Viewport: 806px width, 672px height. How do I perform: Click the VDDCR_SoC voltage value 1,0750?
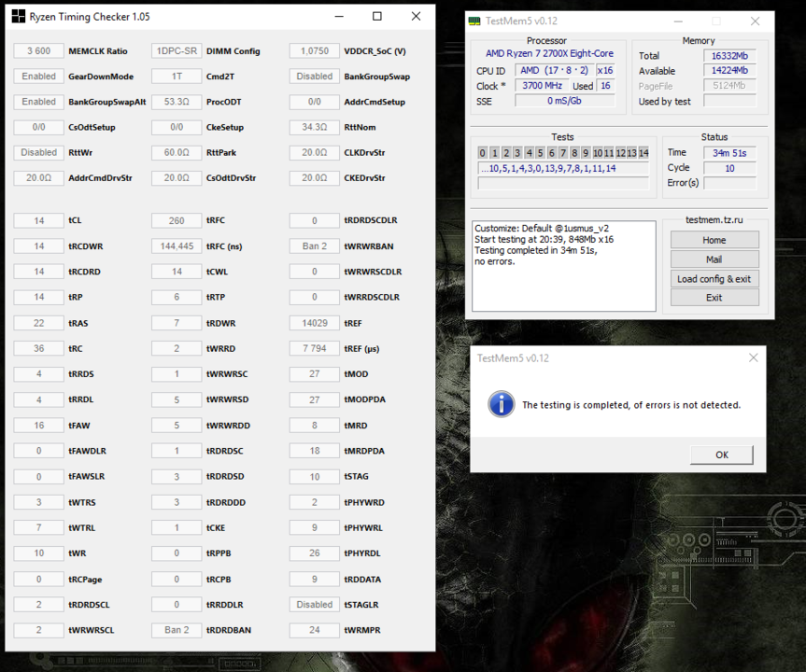(315, 50)
